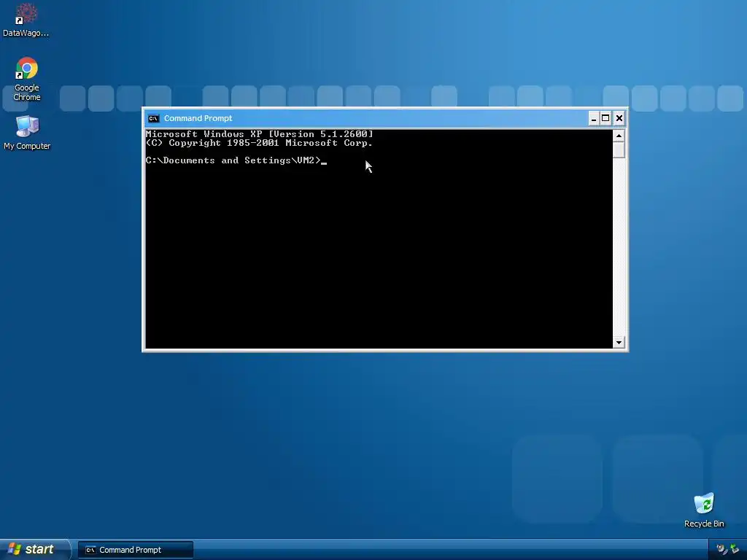Viewport: 747px width, 560px height.
Task: Close the Command Prompt window
Action: click(x=619, y=119)
